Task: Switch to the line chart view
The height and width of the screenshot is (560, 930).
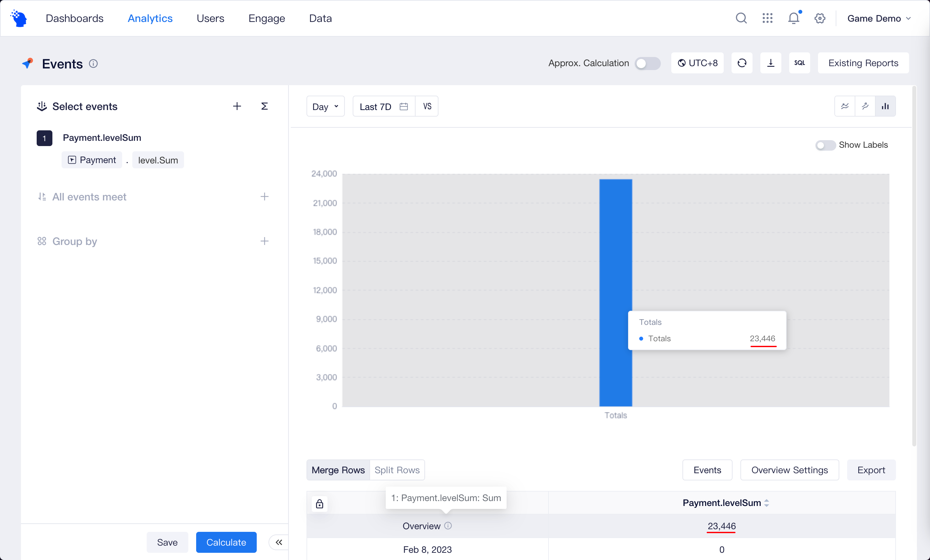Action: pos(845,106)
